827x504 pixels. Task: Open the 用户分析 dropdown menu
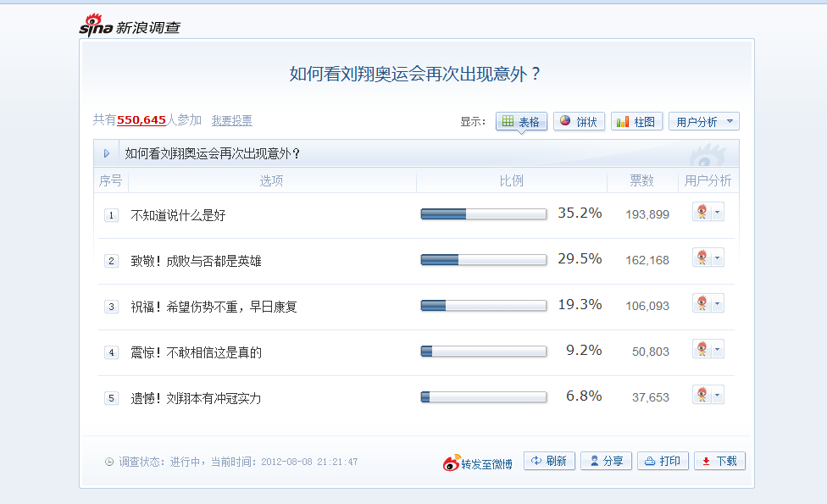click(x=703, y=122)
